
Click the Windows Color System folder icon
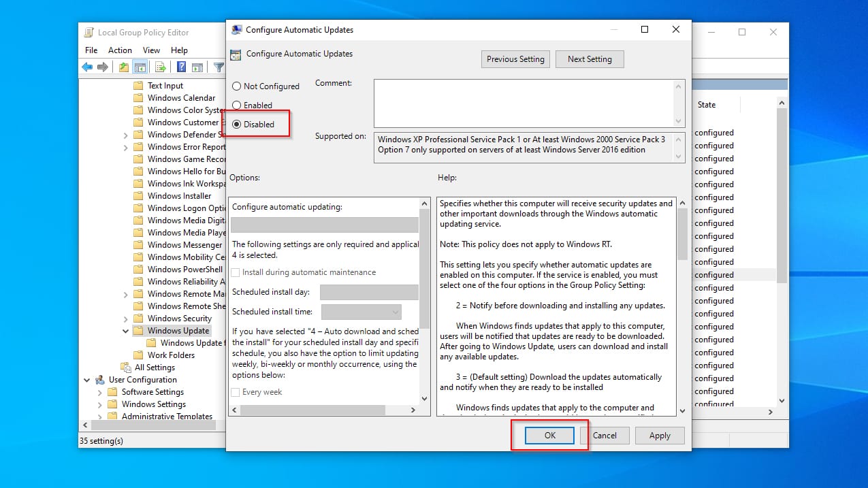coord(138,110)
